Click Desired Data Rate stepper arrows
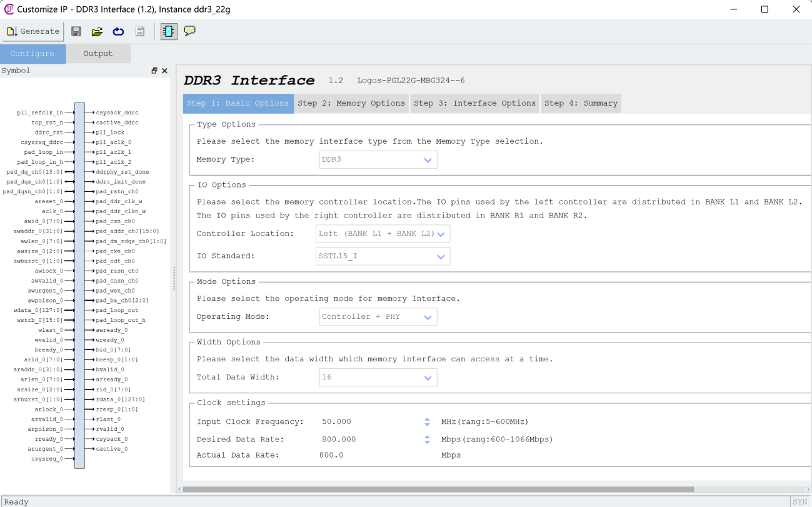 427,439
